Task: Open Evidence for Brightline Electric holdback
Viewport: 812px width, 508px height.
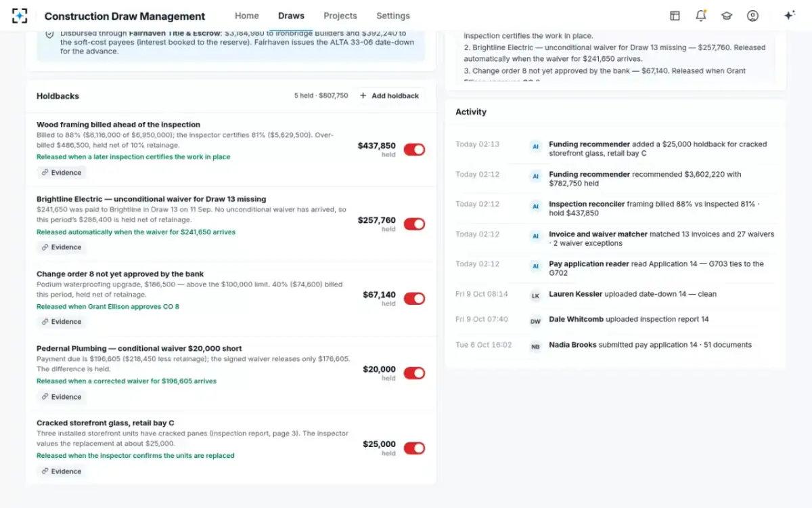Action: tap(62, 247)
